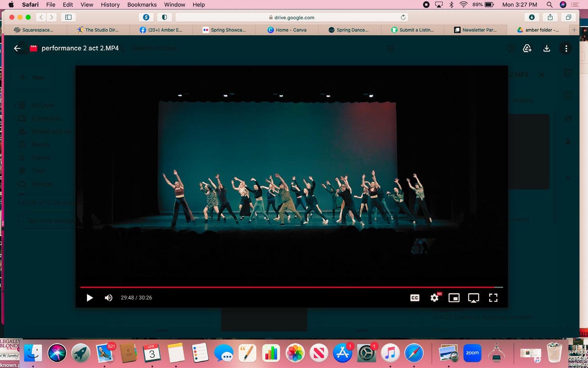Viewport: 588px width, 368px height.
Task: Open Spotlight search in the menu bar
Action: point(549,5)
